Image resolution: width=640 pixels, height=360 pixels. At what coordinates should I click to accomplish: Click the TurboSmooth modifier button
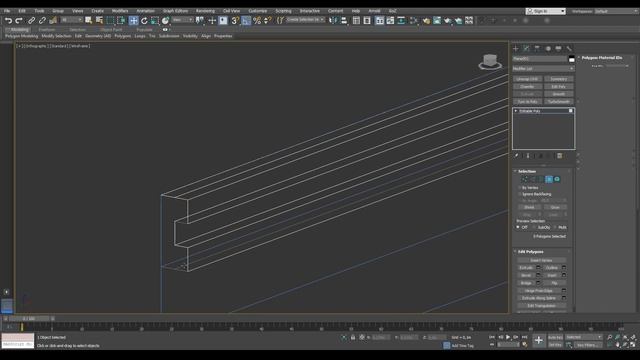tap(558, 102)
